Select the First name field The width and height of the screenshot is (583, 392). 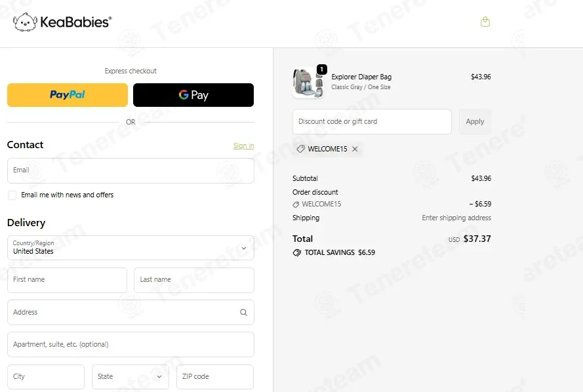pyautogui.click(x=67, y=280)
